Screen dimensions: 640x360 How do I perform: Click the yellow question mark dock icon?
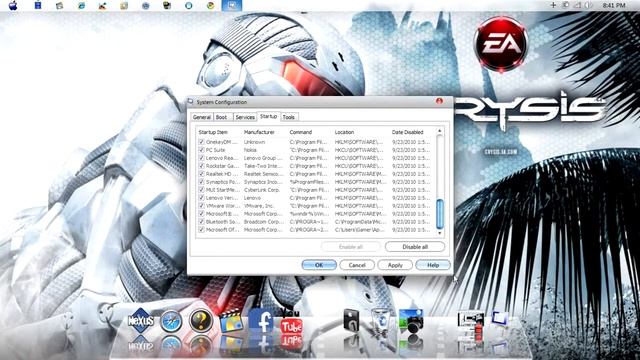(201, 320)
